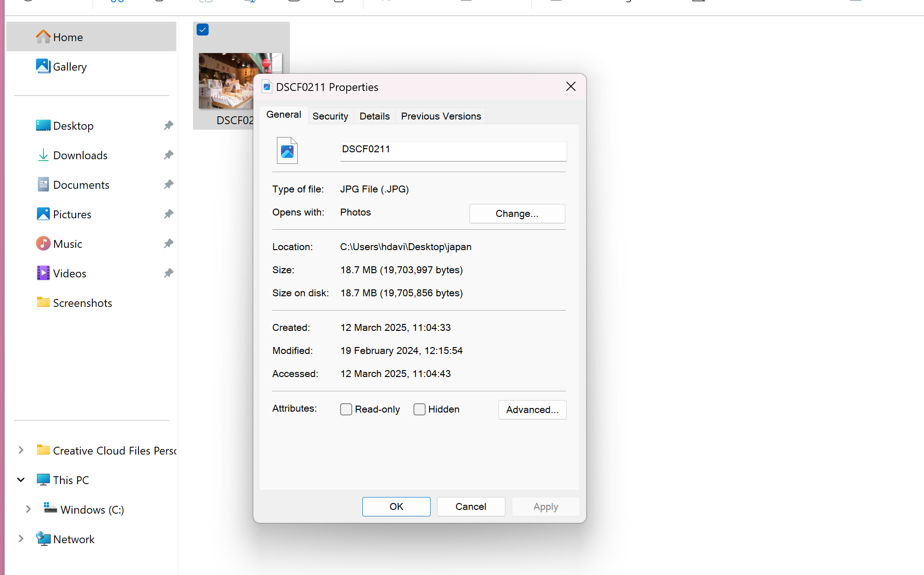Switch to the Details tab
924x575 pixels.
tap(374, 116)
